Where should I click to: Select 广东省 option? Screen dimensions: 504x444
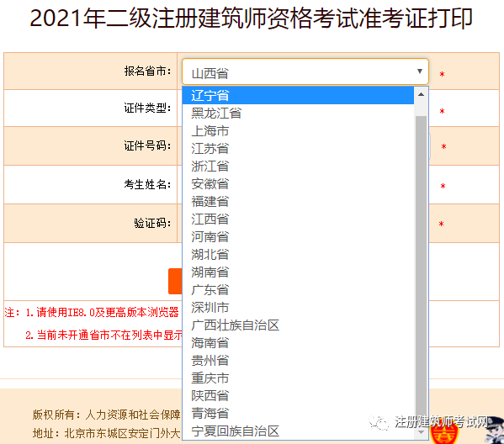pos(298,290)
